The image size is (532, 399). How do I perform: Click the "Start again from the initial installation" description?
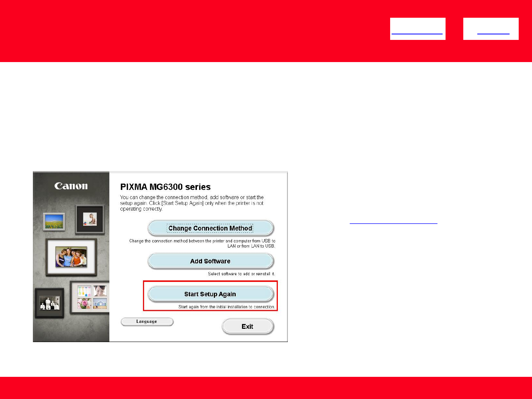pyautogui.click(x=227, y=307)
